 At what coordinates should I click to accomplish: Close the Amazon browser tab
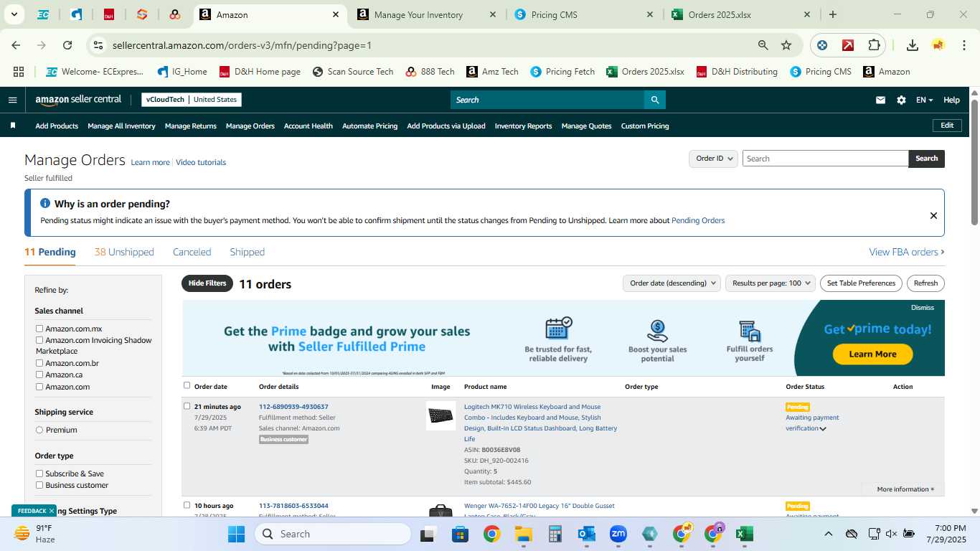336,14
